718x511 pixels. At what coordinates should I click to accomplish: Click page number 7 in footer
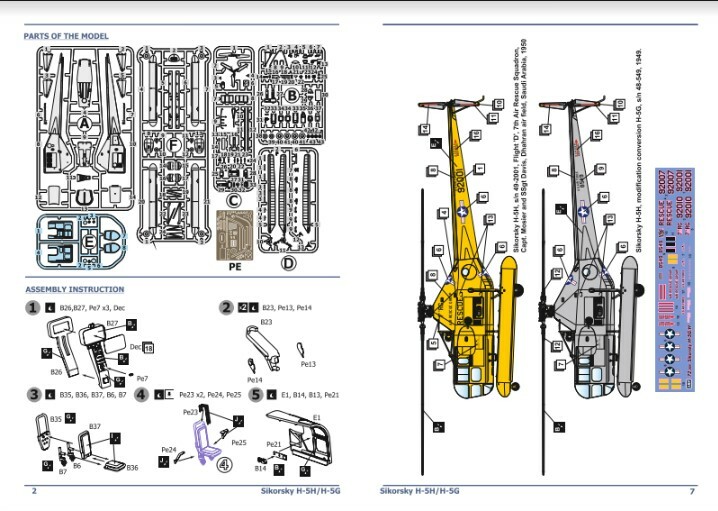tap(692, 491)
